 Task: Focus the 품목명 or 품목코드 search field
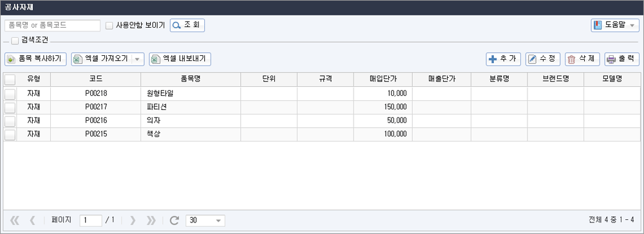53,26
